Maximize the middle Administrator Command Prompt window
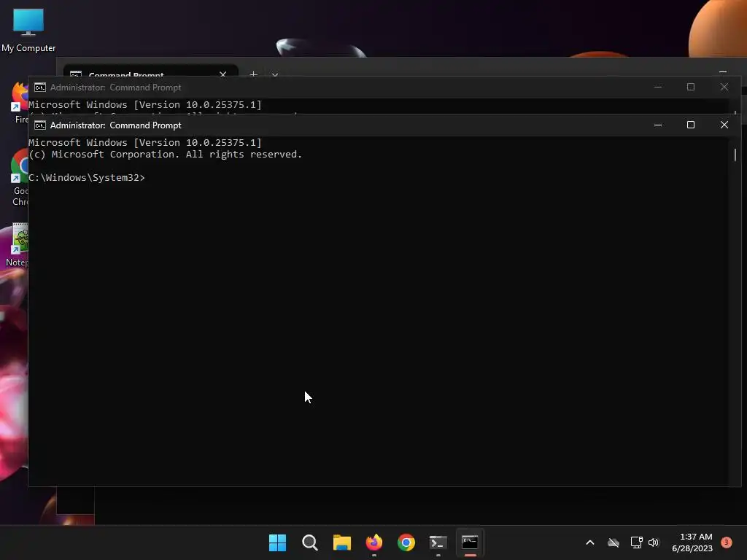 [x=691, y=87]
